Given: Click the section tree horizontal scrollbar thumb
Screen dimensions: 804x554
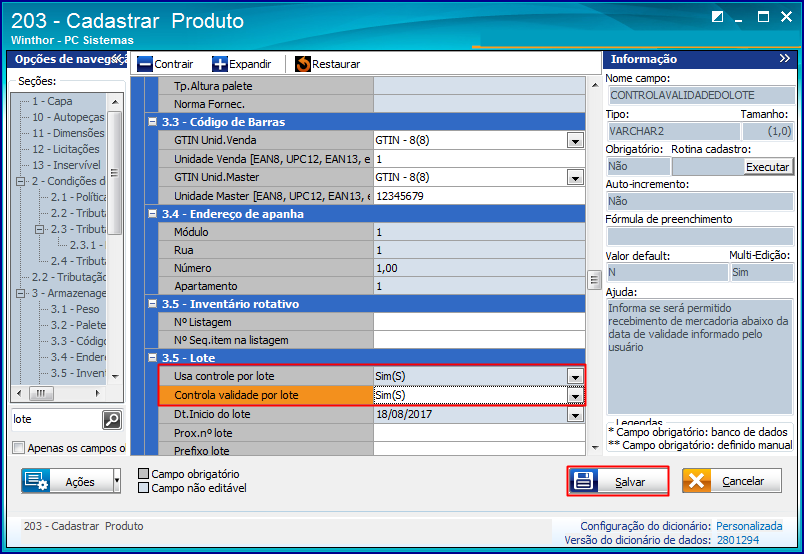Looking at the screenshot, I should (x=41, y=394).
